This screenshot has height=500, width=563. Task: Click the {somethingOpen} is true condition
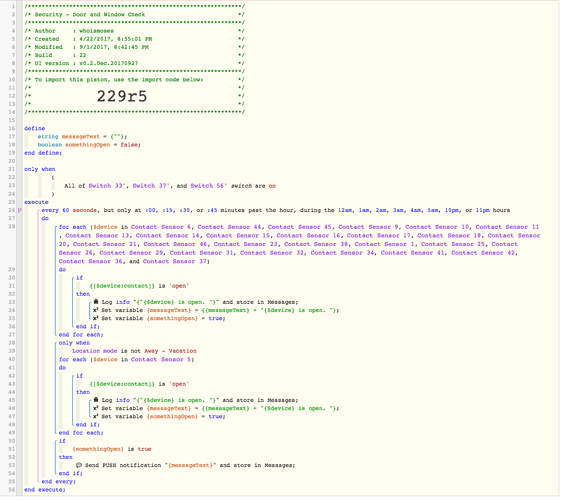(112, 450)
